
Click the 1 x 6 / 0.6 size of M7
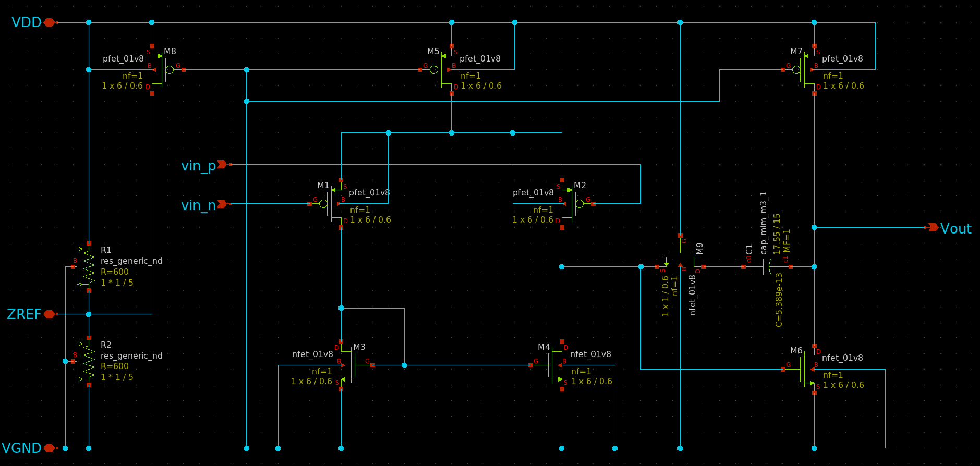(843, 86)
